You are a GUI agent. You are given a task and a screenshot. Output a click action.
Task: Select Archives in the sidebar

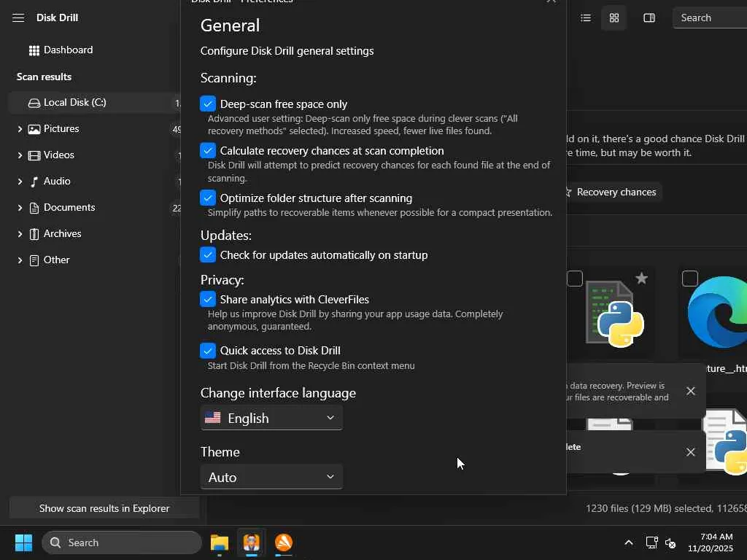63,233
